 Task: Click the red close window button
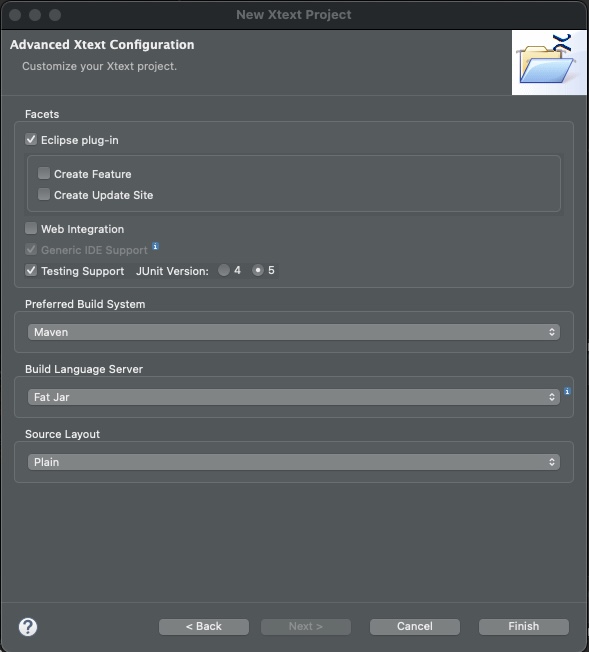15,15
